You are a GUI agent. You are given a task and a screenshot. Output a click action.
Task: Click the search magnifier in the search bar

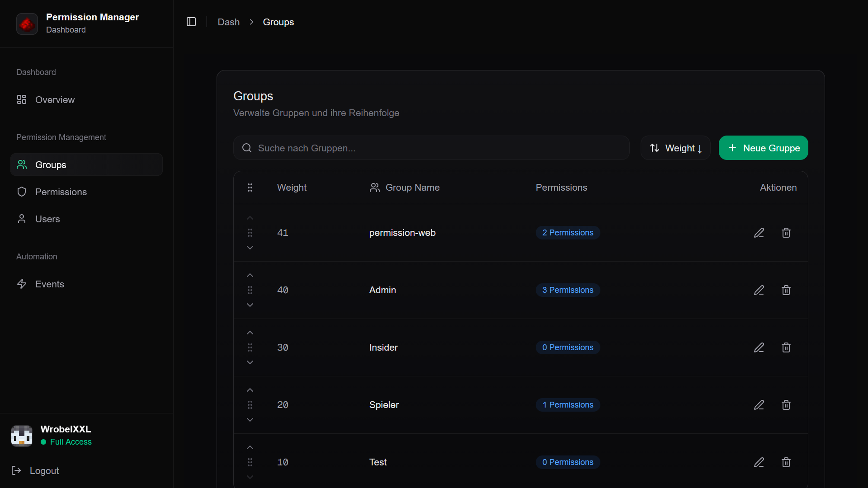coord(247,148)
